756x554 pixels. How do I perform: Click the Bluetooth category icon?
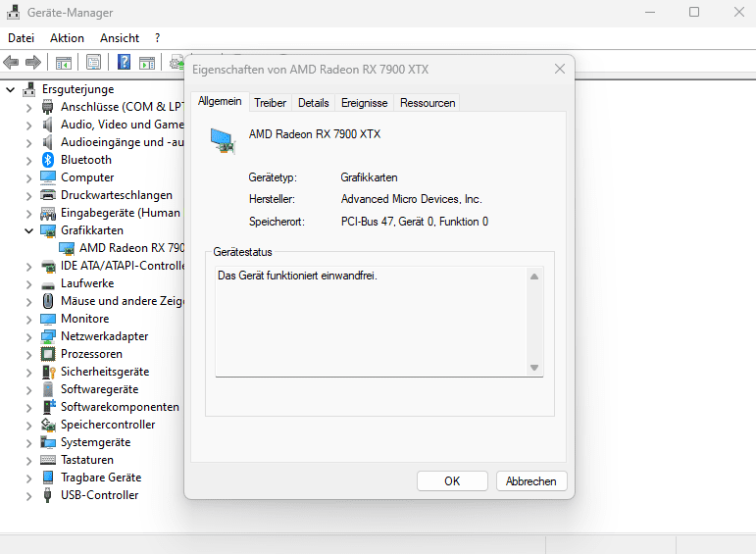click(48, 160)
